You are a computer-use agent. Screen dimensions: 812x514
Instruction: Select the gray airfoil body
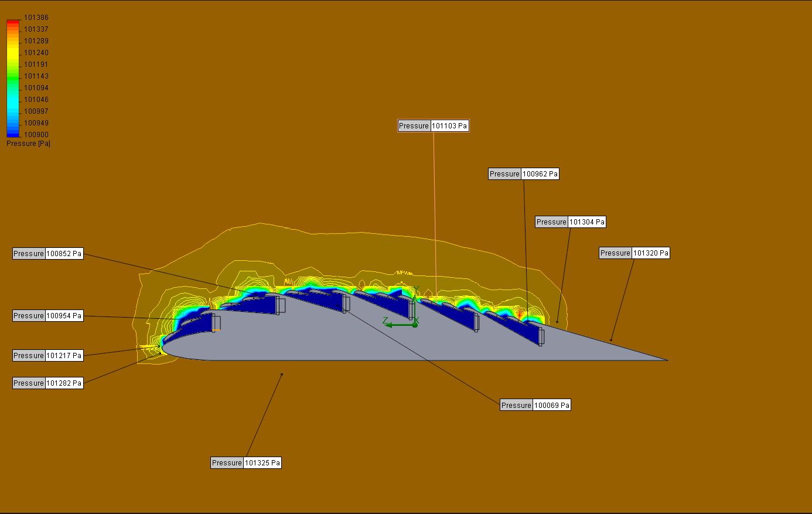[x=352, y=340]
